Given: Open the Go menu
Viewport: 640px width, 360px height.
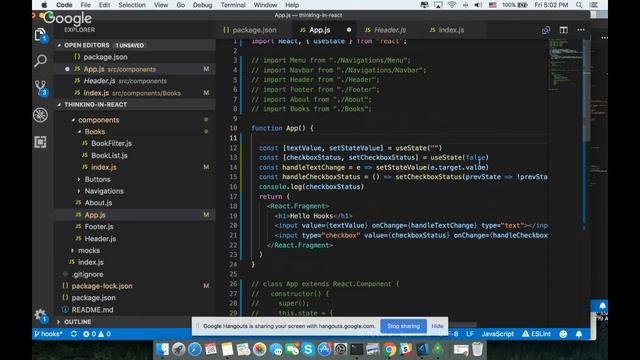Looking at the screenshot, I should click(180, 5).
